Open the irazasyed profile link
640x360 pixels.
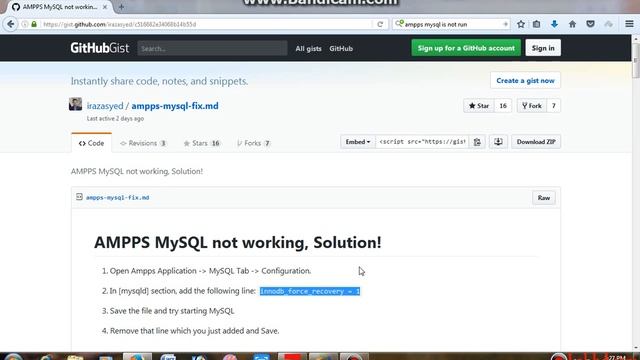(x=105, y=106)
